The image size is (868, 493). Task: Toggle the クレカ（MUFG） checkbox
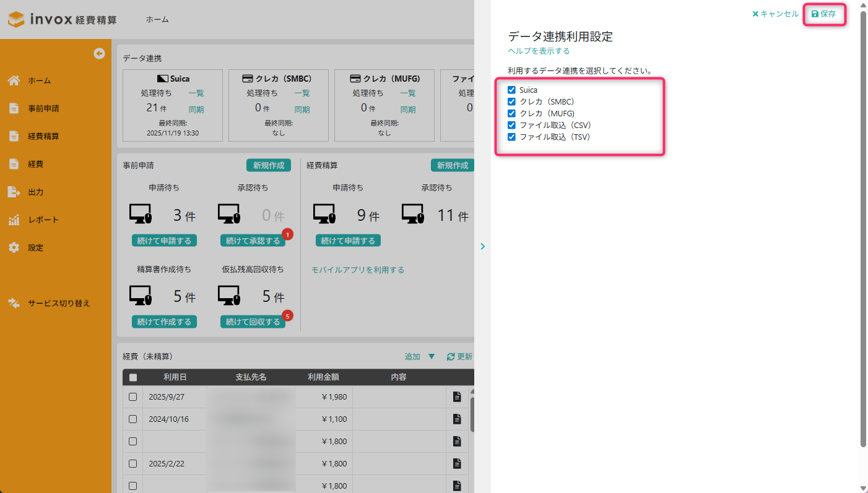click(x=511, y=113)
